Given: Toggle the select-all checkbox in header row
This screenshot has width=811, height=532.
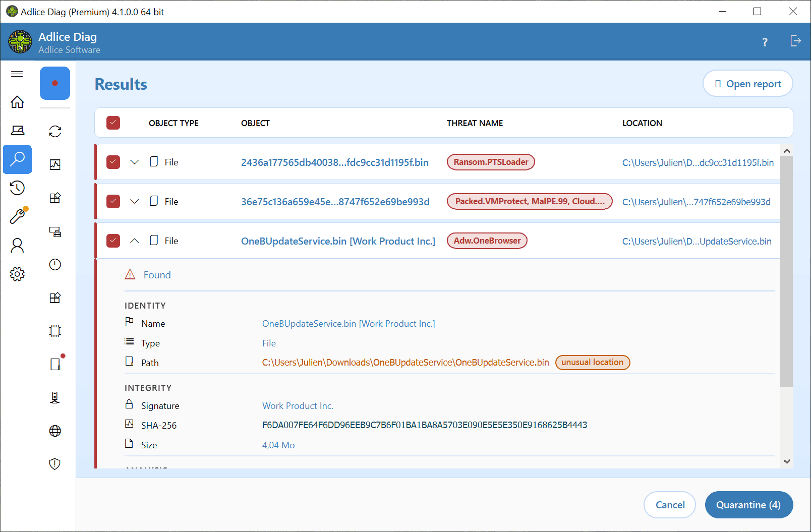Looking at the screenshot, I should tap(113, 123).
